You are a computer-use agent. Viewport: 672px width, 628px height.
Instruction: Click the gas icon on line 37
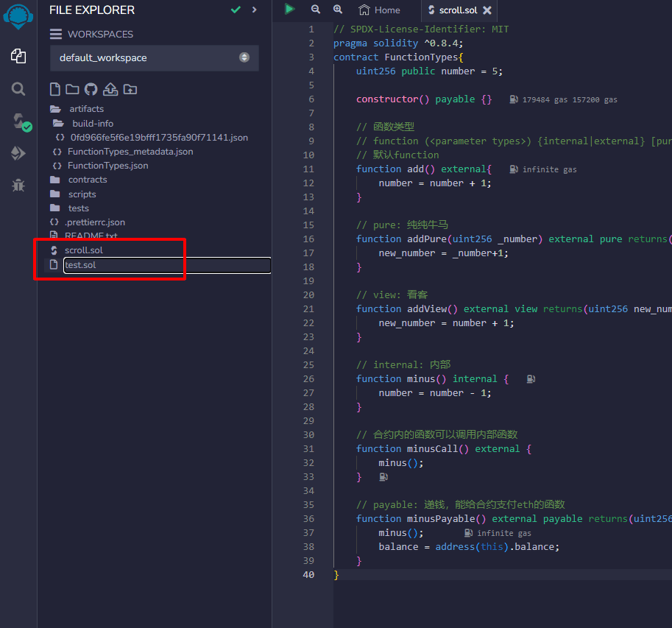tap(468, 533)
